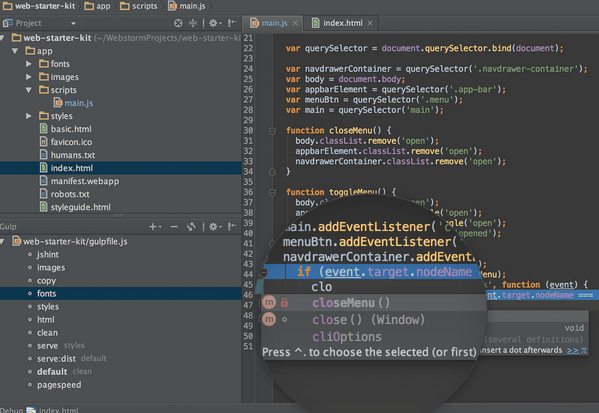This screenshot has height=413, width=599.
Task: Expand the fonts folder in project tree
Action: click(29, 64)
